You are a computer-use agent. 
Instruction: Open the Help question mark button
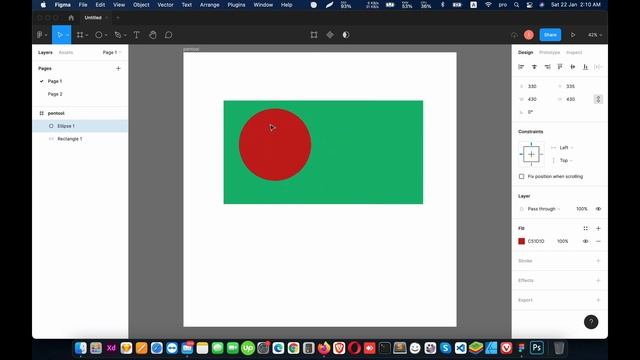[591, 322]
